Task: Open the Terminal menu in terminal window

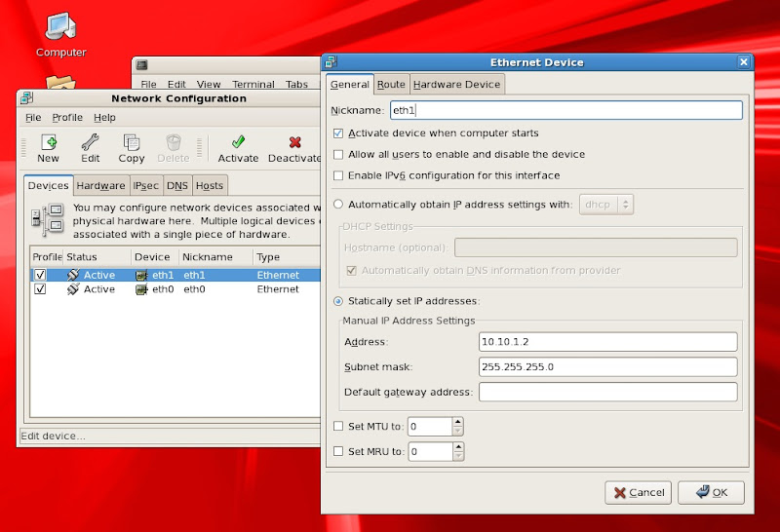Action: coord(253,84)
